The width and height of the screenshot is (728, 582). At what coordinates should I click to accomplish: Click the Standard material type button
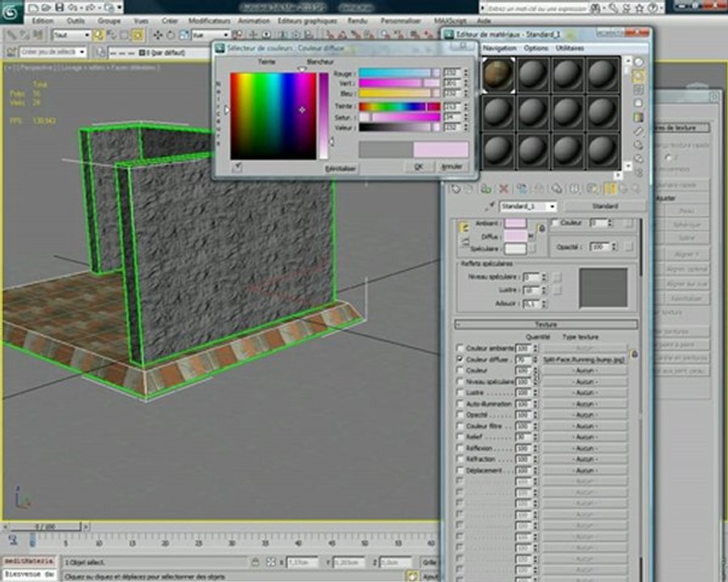605,206
